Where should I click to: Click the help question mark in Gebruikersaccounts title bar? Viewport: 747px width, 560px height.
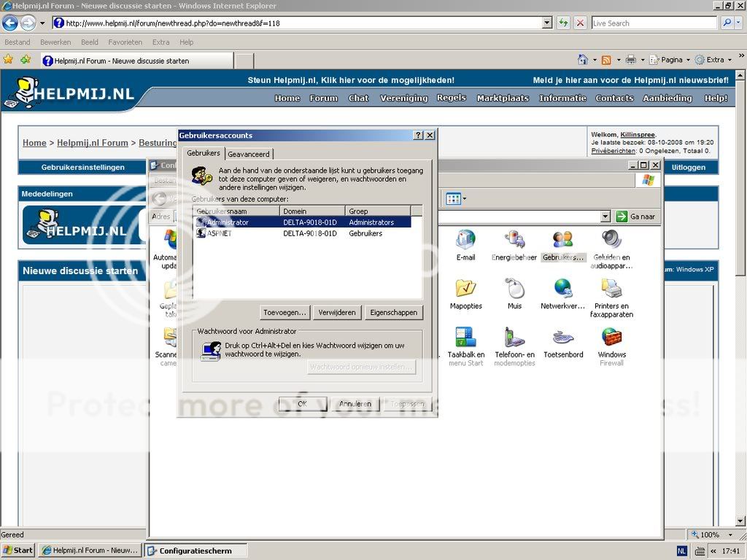click(x=418, y=135)
